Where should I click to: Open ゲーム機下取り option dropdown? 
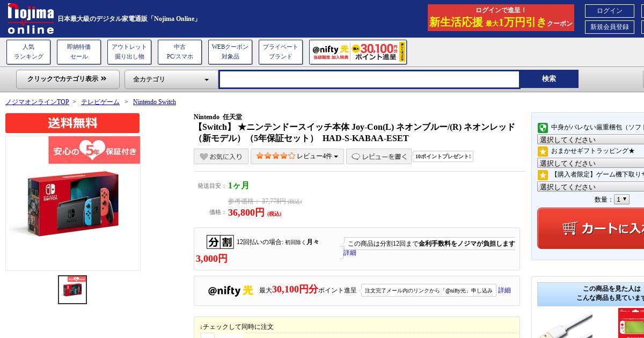point(590,187)
